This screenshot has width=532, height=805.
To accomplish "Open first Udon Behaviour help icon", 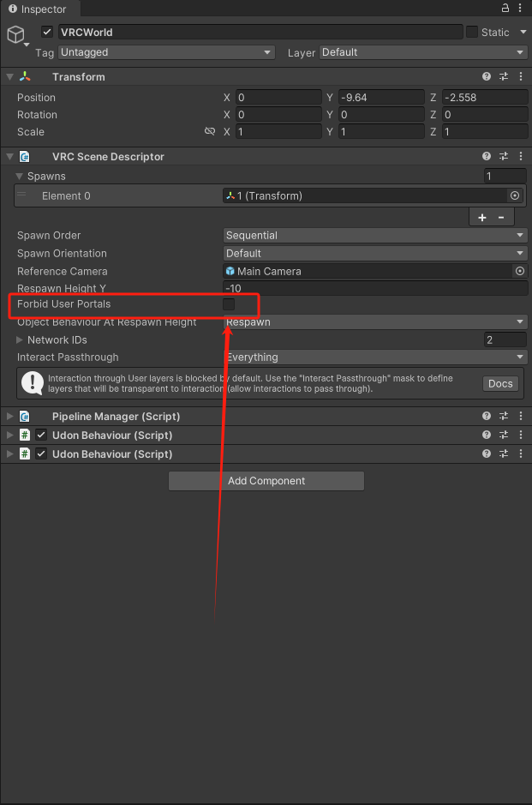I will pyautogui.click(x=487, y=435).
